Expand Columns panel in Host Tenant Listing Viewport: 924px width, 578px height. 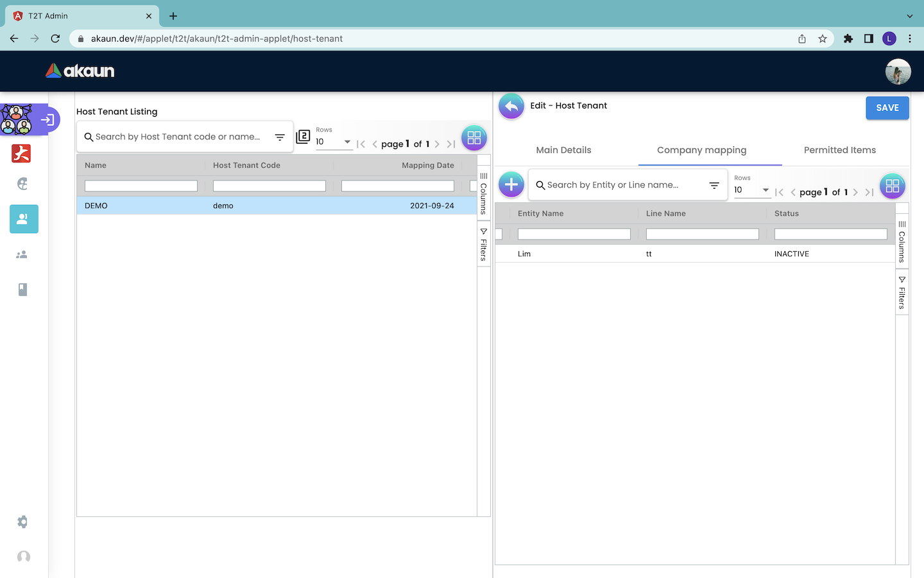[484, 194]
